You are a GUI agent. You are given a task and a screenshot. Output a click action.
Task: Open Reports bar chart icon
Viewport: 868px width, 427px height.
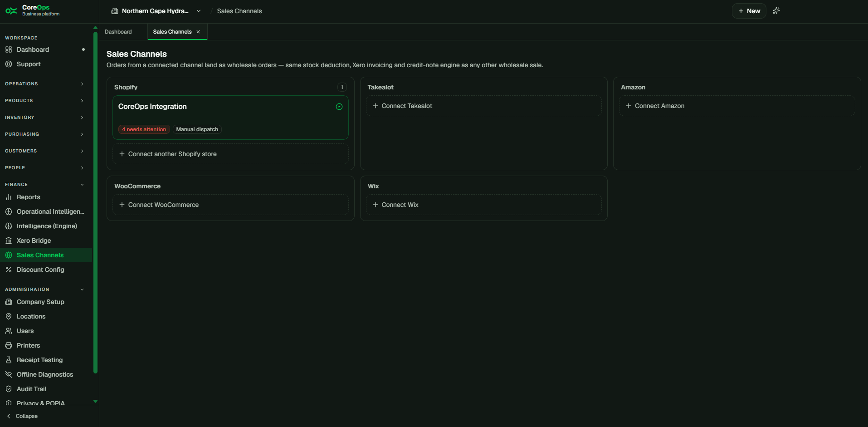pyautogui.click(x=9, y=197)
